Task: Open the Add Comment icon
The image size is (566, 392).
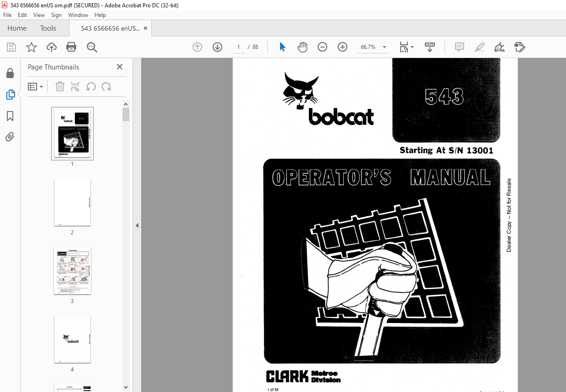Action: tap(459, 47)
